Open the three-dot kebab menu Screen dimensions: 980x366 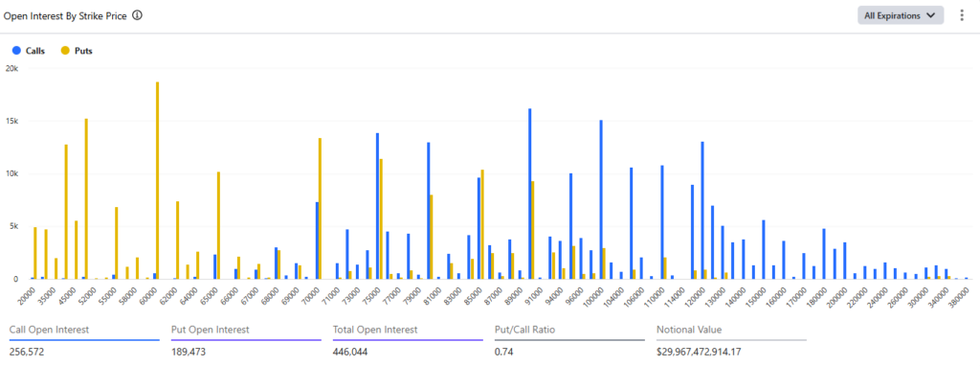962,15
